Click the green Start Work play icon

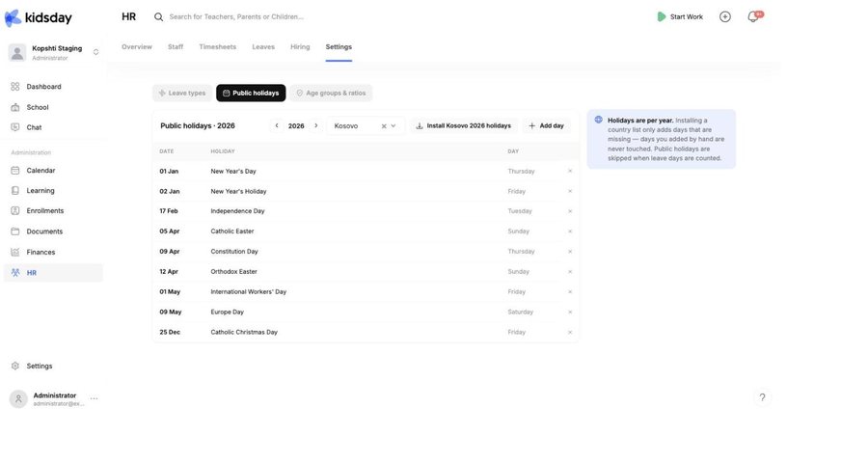pos(661,16)
